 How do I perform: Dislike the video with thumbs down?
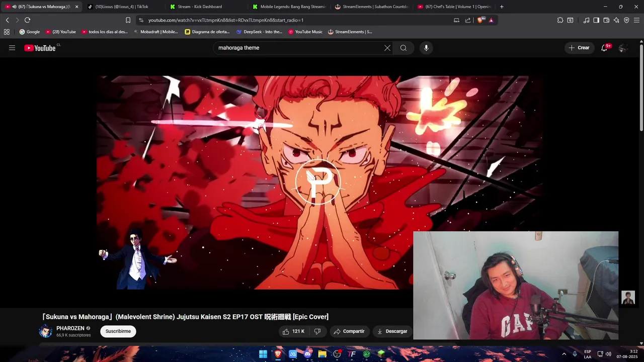pos(317,331)
